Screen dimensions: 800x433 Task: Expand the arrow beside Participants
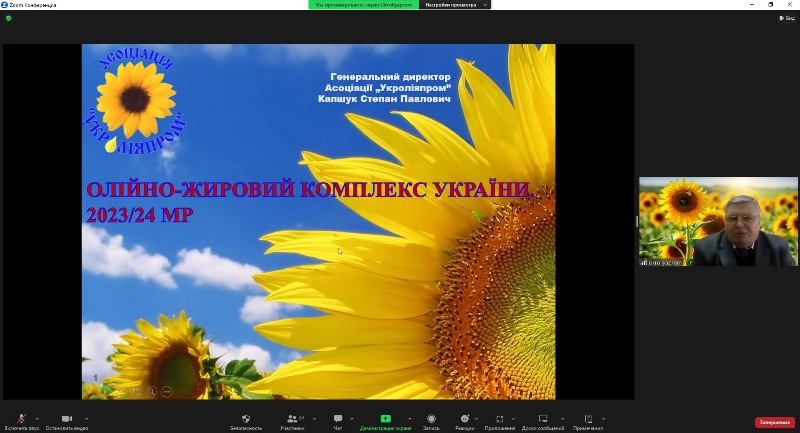pyautogui.click(x=314, y=419)
